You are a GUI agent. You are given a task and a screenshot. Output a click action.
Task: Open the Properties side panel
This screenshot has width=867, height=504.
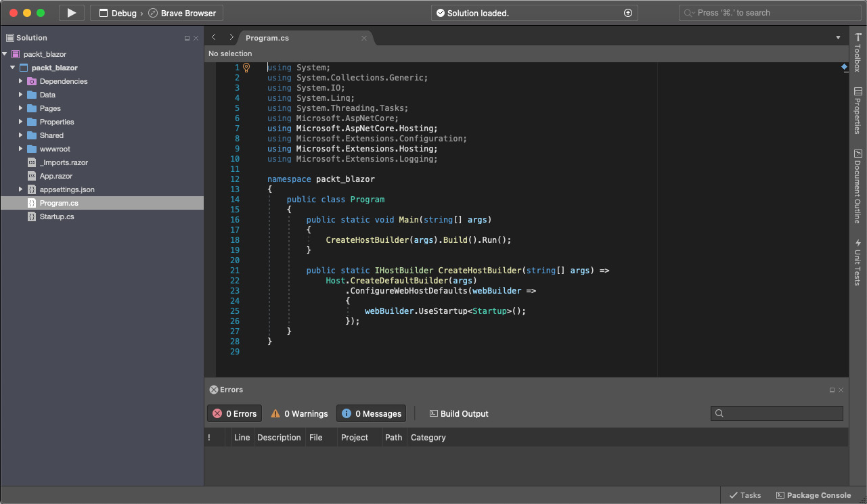tap(858, 111)
